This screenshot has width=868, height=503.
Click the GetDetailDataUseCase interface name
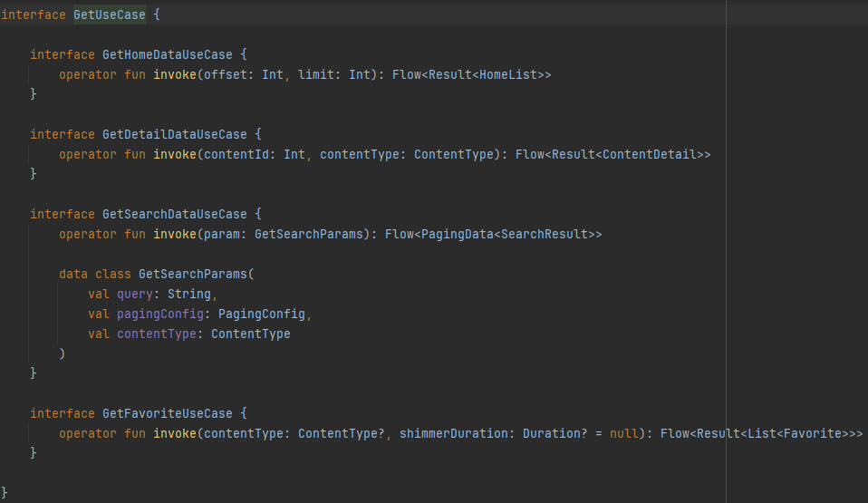[x=174, y=135]
